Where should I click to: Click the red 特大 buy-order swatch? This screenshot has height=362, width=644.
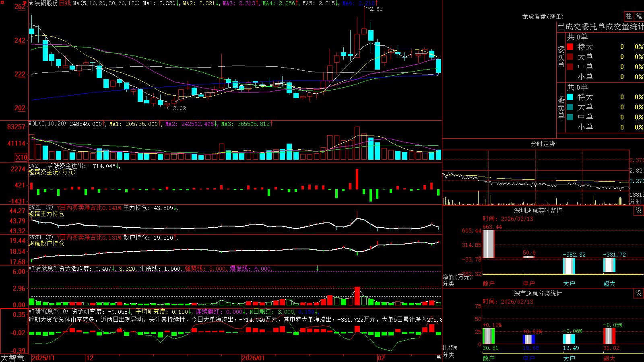coord(570,47)
